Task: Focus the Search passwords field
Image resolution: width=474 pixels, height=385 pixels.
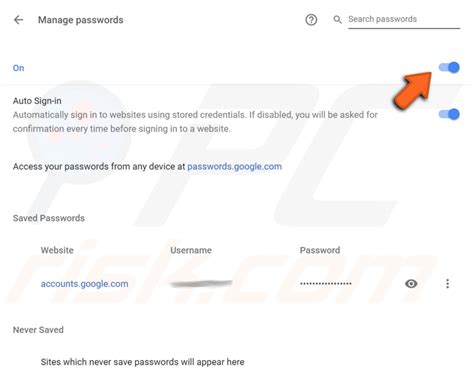Action: pos(404,20)
